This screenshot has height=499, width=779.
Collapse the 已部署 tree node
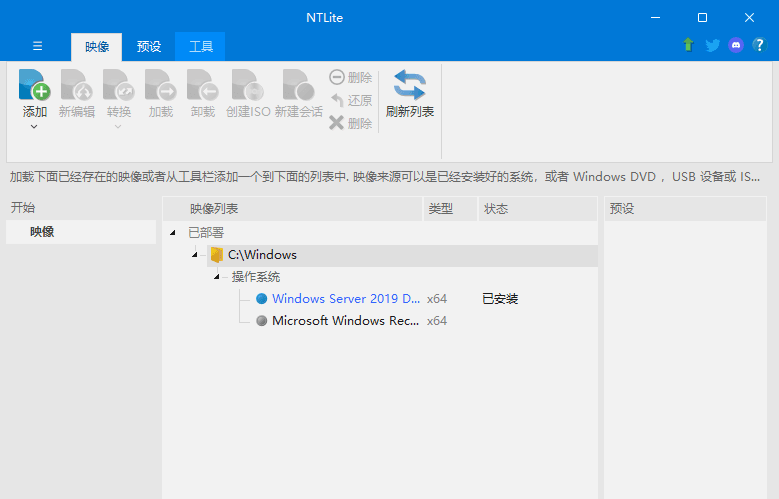coord(173,233)
